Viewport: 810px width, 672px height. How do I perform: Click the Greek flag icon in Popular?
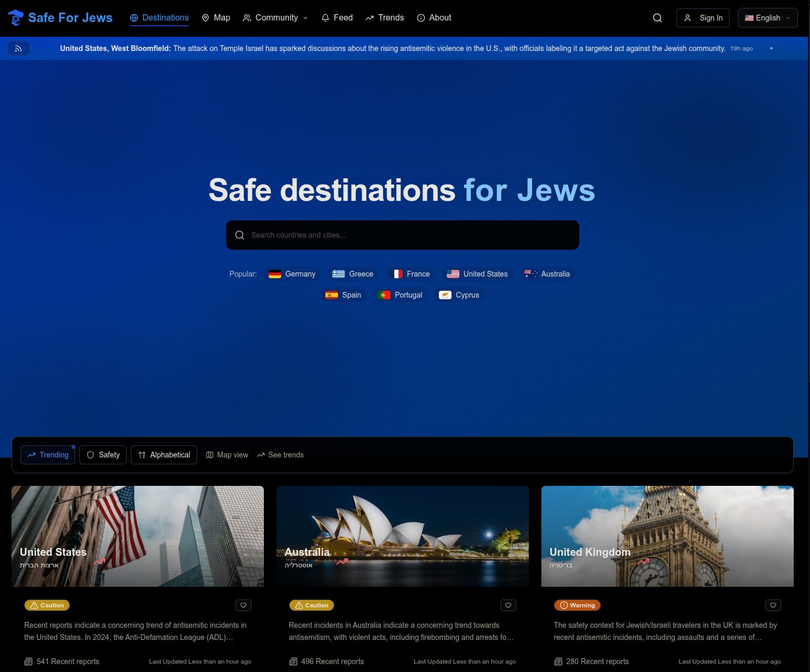339,274
